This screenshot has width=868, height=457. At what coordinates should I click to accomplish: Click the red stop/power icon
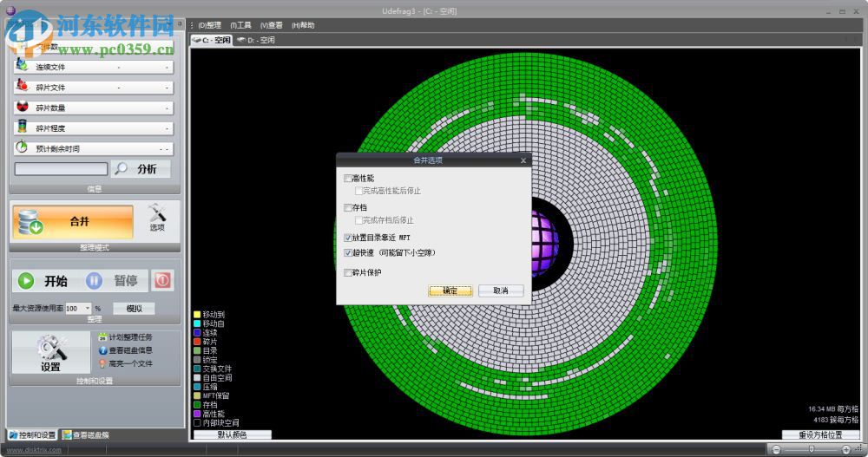pos(162,281)
